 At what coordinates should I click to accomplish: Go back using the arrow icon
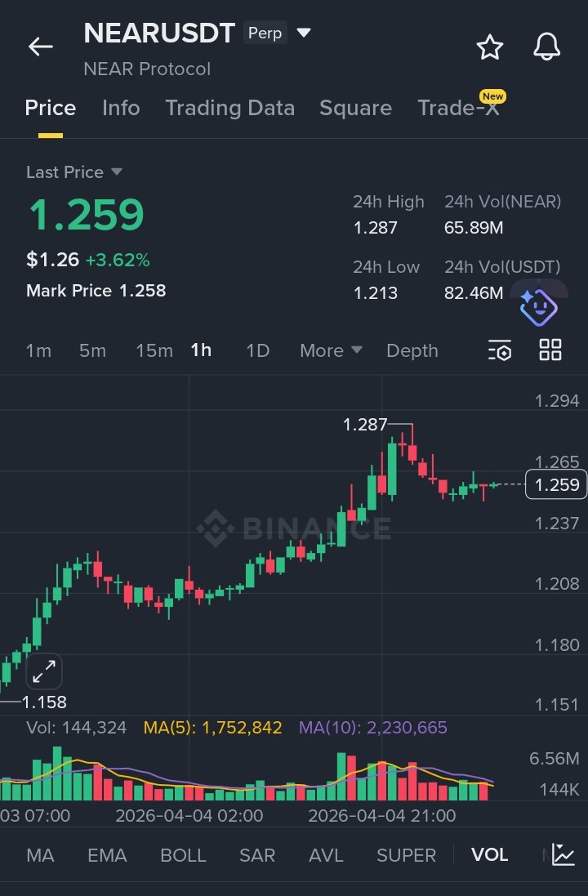(x=41, y=47)
